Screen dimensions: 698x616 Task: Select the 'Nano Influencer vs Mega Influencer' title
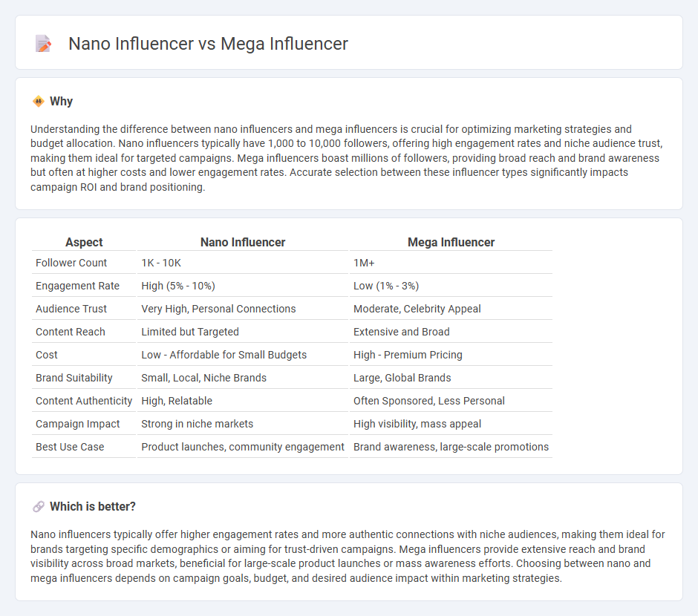pos(208,44)
